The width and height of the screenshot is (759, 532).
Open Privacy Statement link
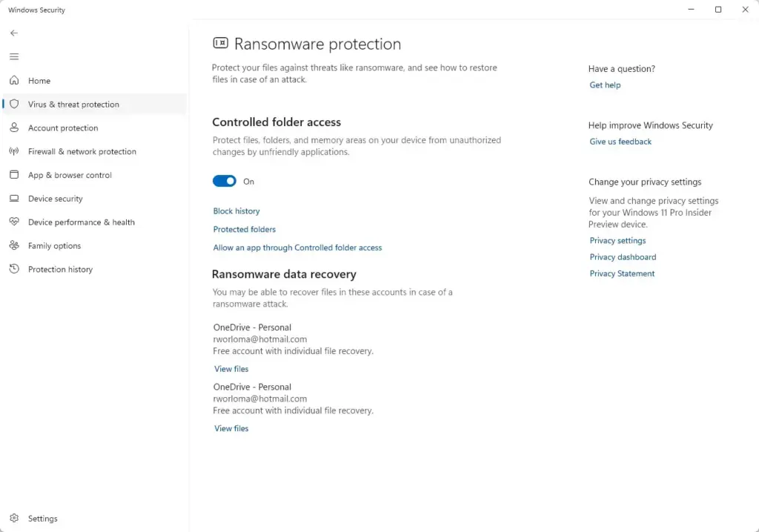click(622, 273)
